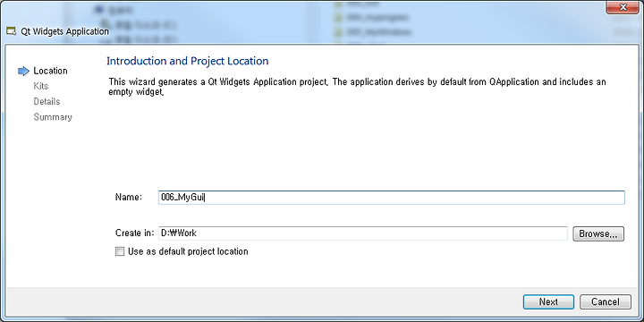Click the Next button
This screenshot has width=644, height=322.
548,302
